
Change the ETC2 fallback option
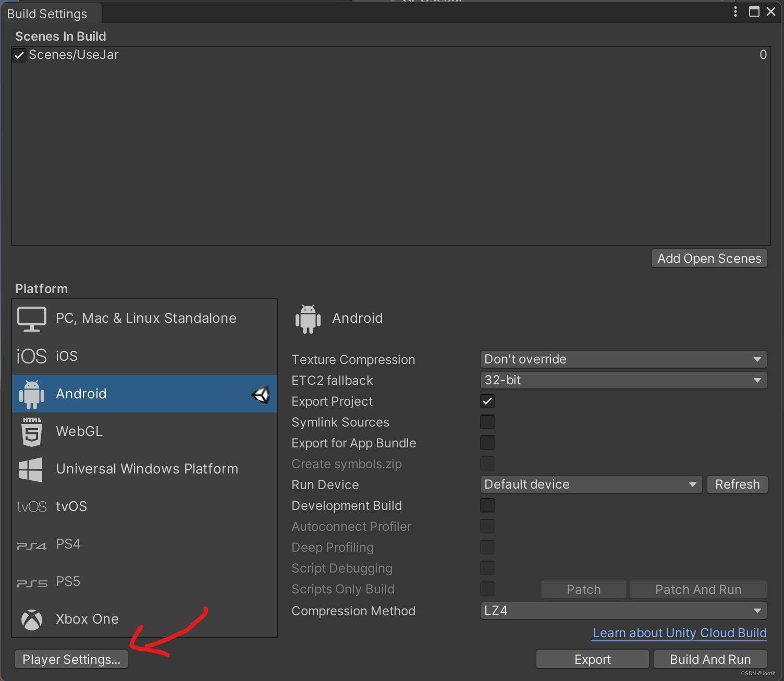tap(623, 380)
